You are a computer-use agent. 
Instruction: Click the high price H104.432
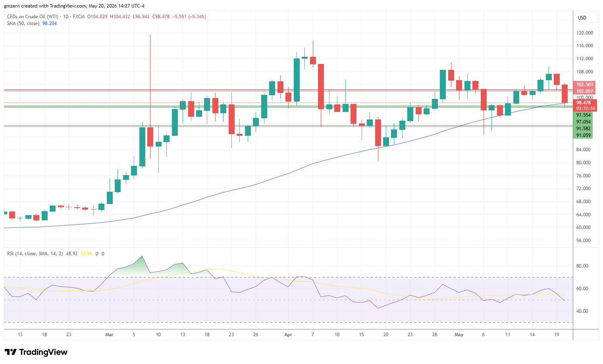click(x=120, y=17)
